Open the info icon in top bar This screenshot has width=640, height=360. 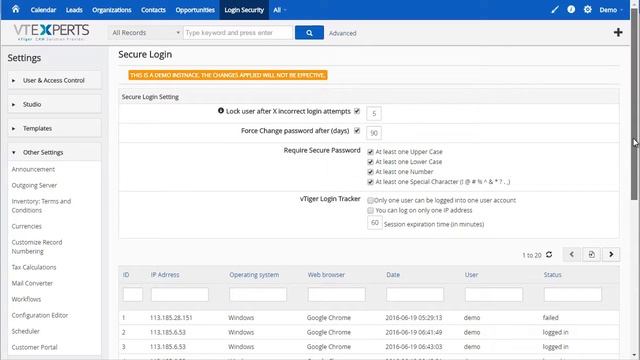571,9
